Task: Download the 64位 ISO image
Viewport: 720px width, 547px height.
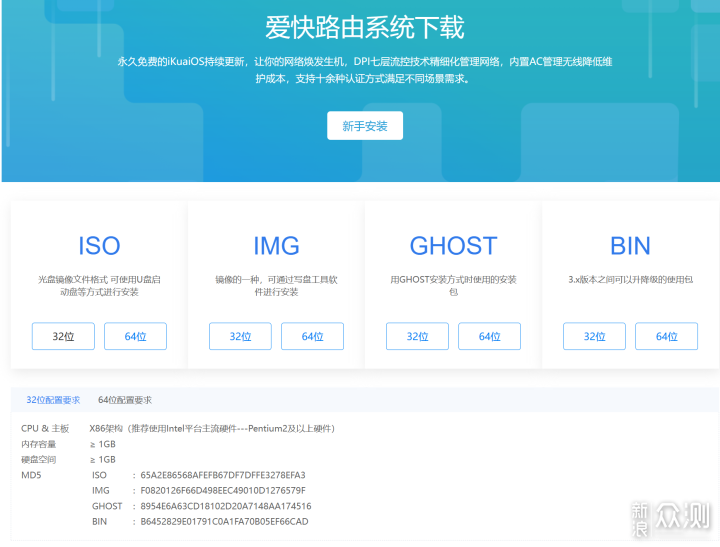Action: point(135,337)
